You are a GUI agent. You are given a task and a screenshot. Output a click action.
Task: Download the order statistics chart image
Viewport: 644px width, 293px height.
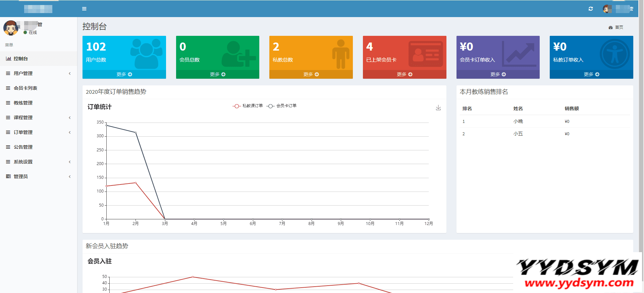pos(438,107)
